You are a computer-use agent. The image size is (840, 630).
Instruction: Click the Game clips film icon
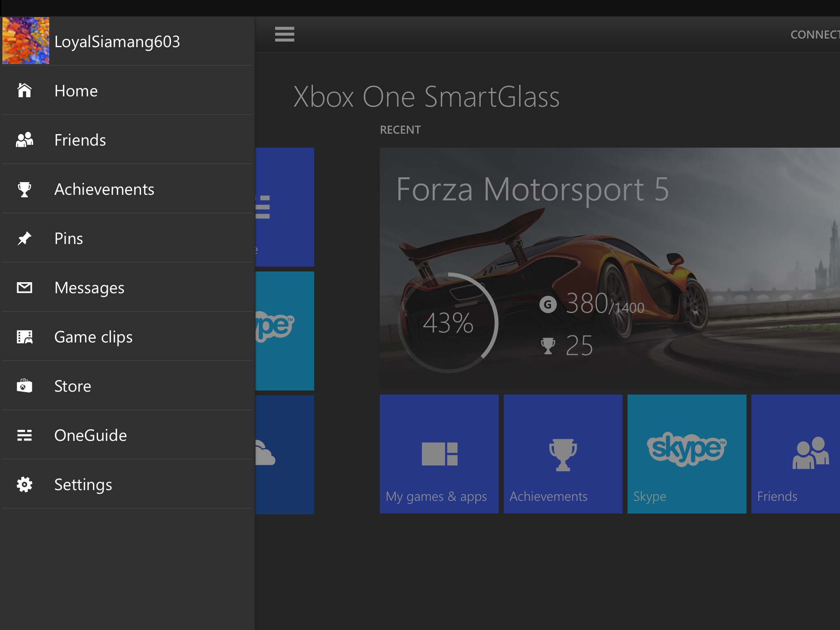[25, 337]
